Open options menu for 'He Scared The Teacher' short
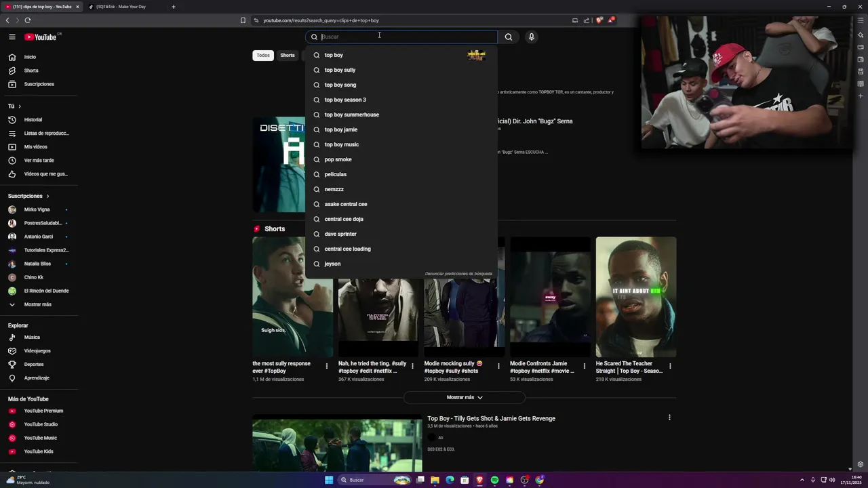This screenshot has height=488, width=868. coord(670,366)
